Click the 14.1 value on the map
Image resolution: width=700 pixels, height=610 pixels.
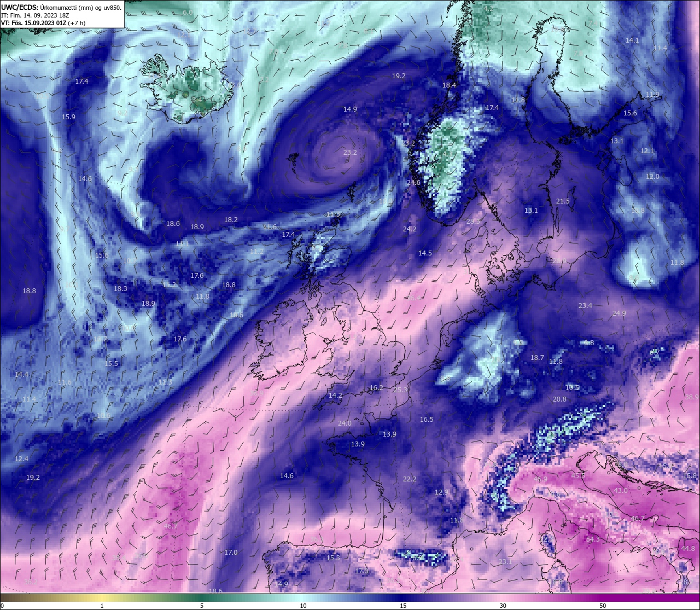click(632, 40)
